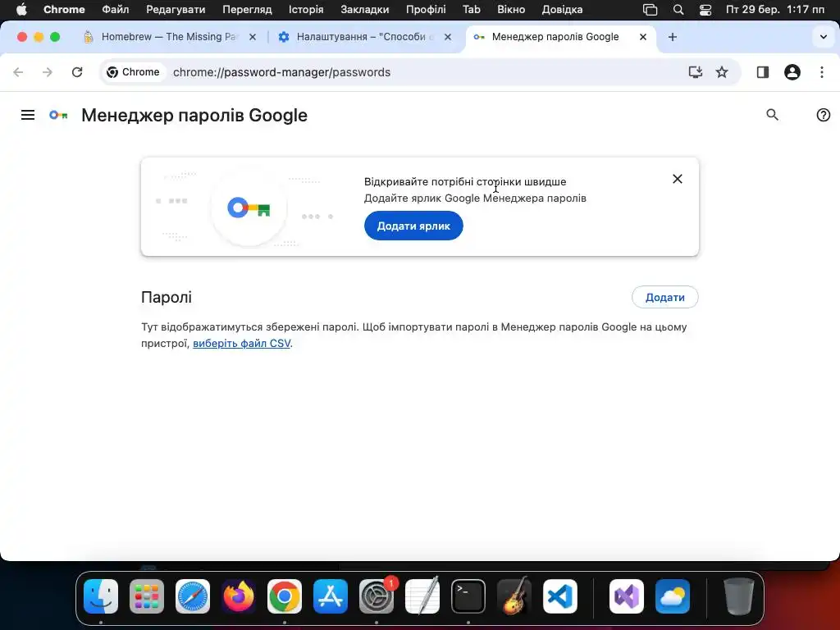Open the Довідка menu

click(x=562, y=10)
